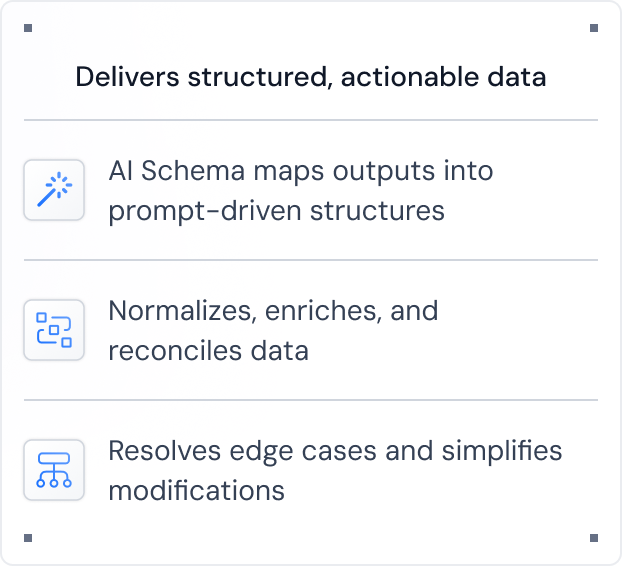
Task: Click the divider line below the heading
Action: click(311, 120)
